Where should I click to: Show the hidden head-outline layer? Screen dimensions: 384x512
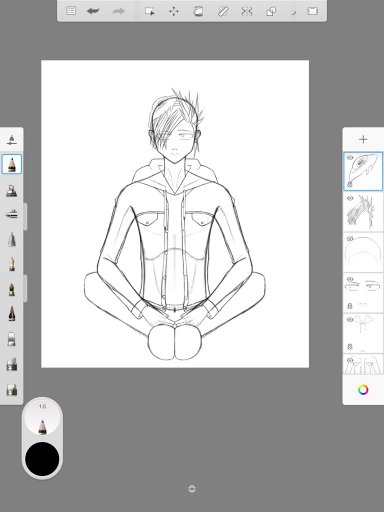click(350, 239)
